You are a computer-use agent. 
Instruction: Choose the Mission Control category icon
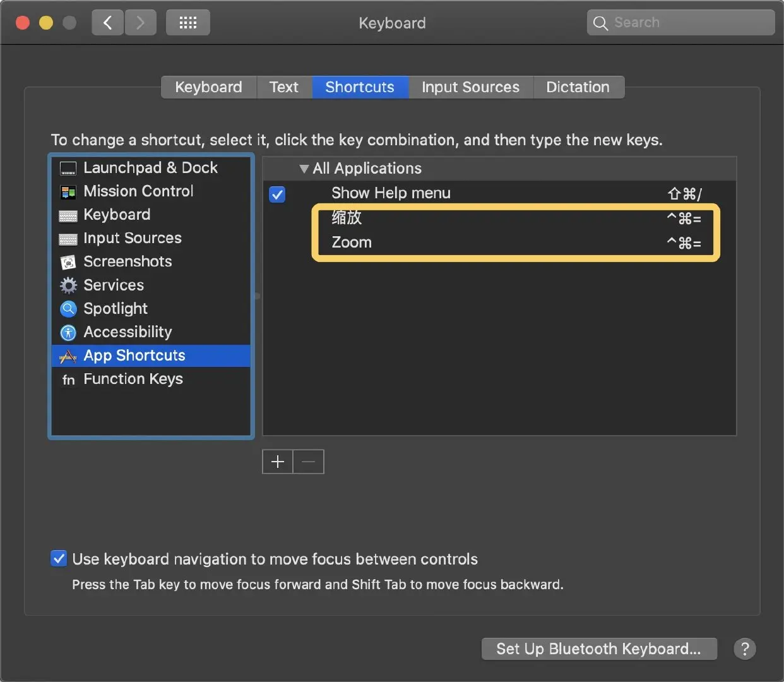(x=68, y=192)
